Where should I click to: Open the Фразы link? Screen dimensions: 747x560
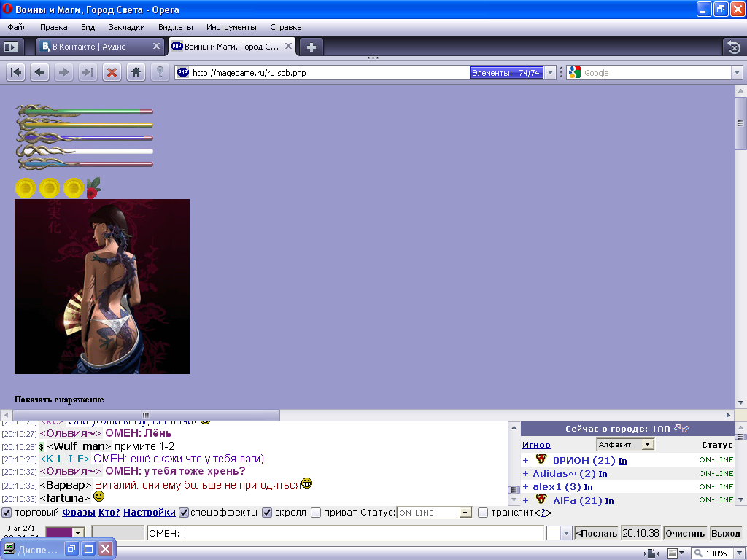coord(79,513)
